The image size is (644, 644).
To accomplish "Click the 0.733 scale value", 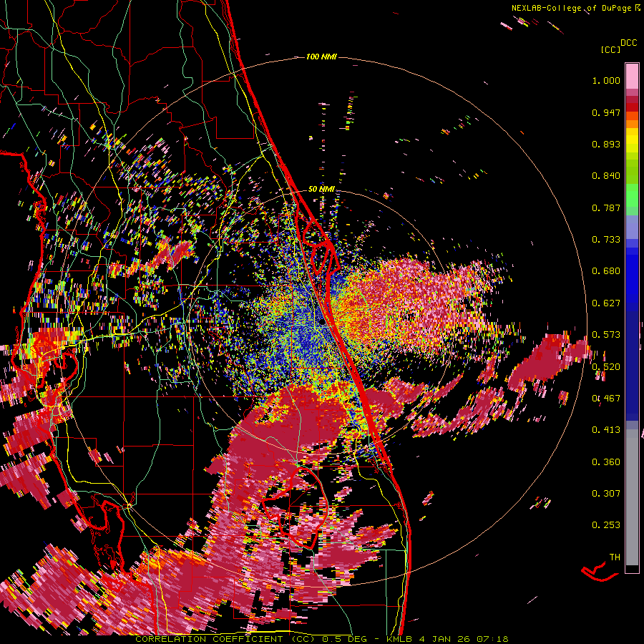I will [606, 240].
